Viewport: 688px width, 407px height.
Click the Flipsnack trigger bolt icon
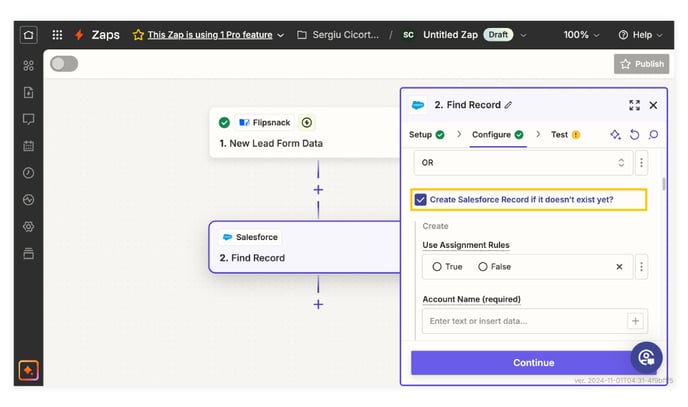click(307, 122)
